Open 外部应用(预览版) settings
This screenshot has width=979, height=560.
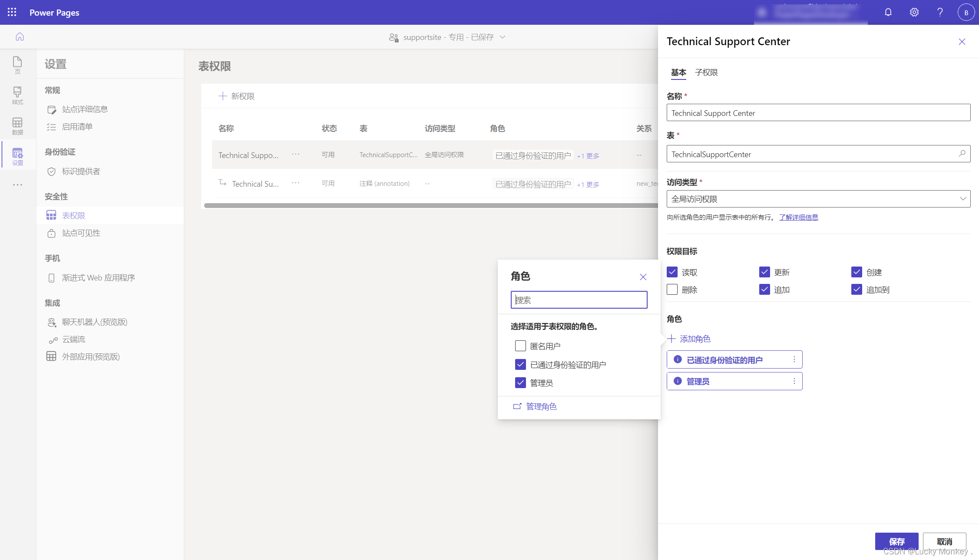point(83,357)
